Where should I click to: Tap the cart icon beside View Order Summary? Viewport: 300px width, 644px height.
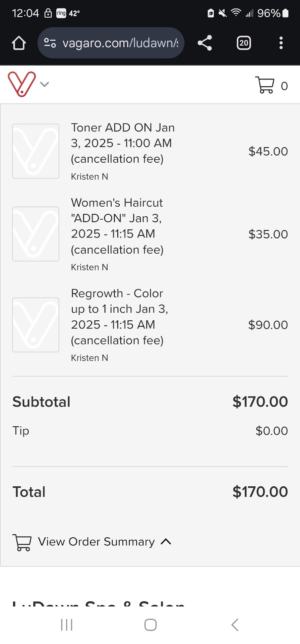coord(22,542)
